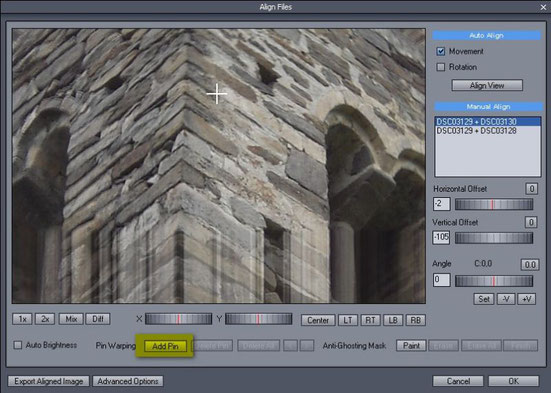Click the Cancel button

pyautogui.click(x=458, y=381)
